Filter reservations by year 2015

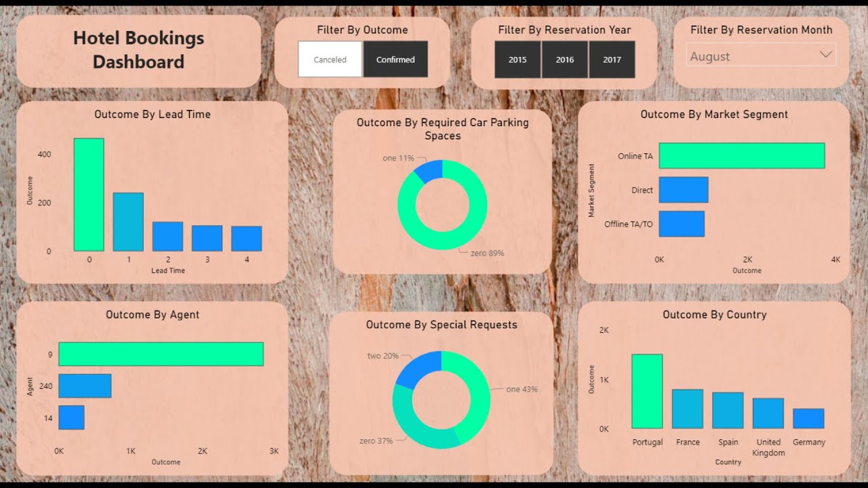[x=517, y=60]
